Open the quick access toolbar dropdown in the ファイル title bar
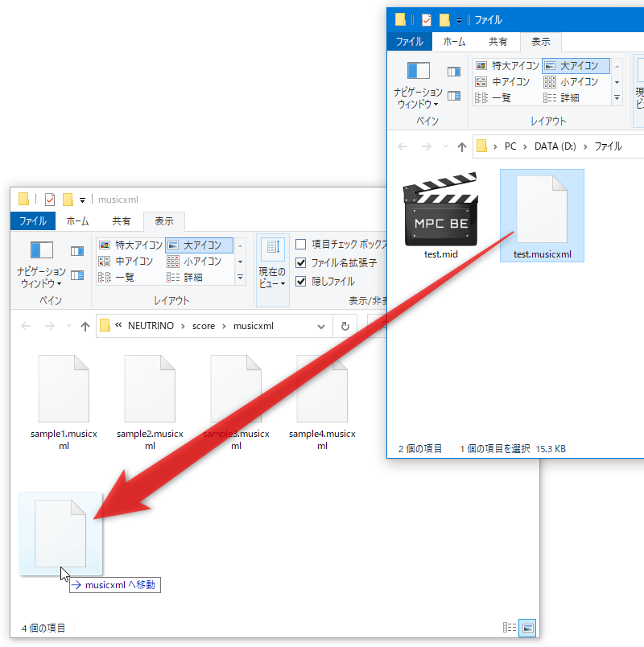 pos(459,21)
